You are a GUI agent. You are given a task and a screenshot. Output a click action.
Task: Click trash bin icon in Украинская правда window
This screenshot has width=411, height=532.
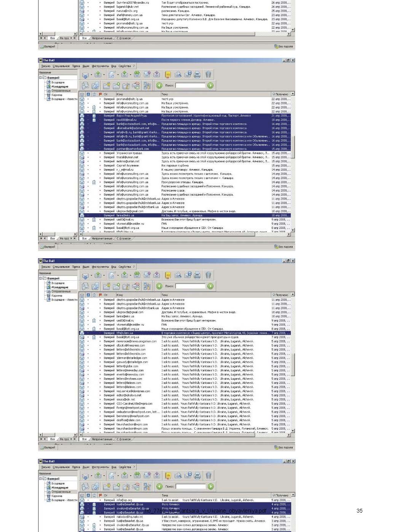[208, 75]
